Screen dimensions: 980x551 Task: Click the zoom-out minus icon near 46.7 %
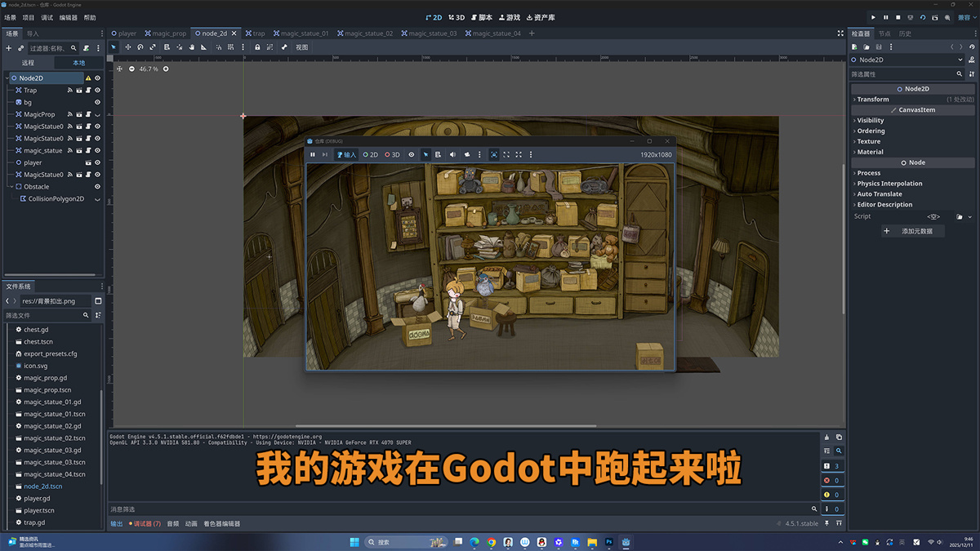pos(132,69)
